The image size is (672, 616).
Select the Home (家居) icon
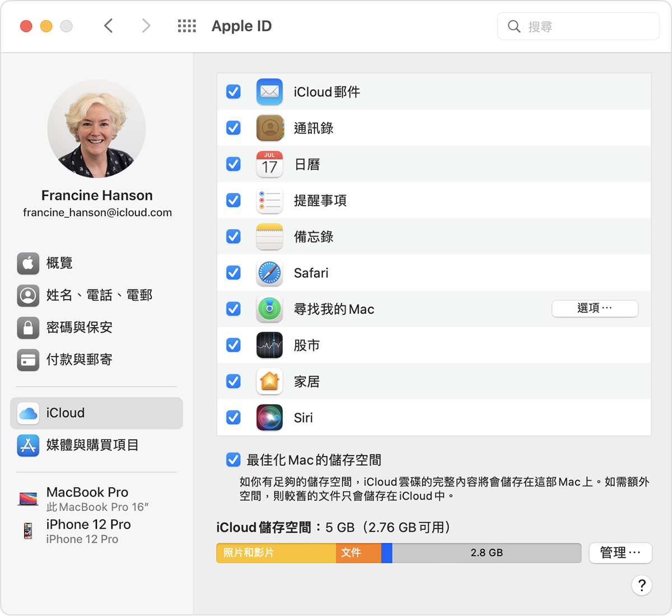(x=269, y=381)
